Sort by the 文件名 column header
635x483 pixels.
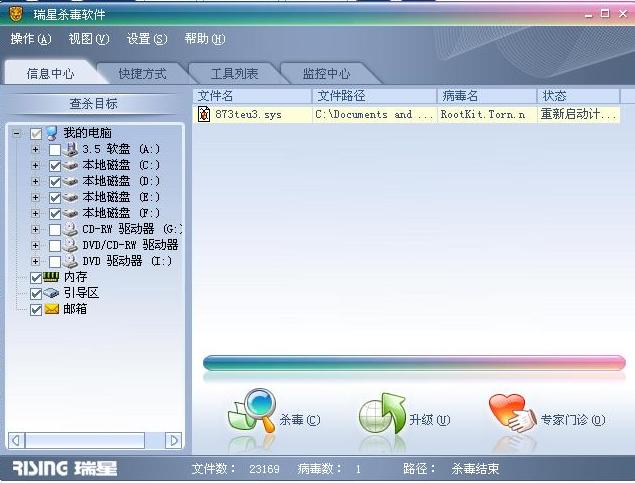pos(252,96)
